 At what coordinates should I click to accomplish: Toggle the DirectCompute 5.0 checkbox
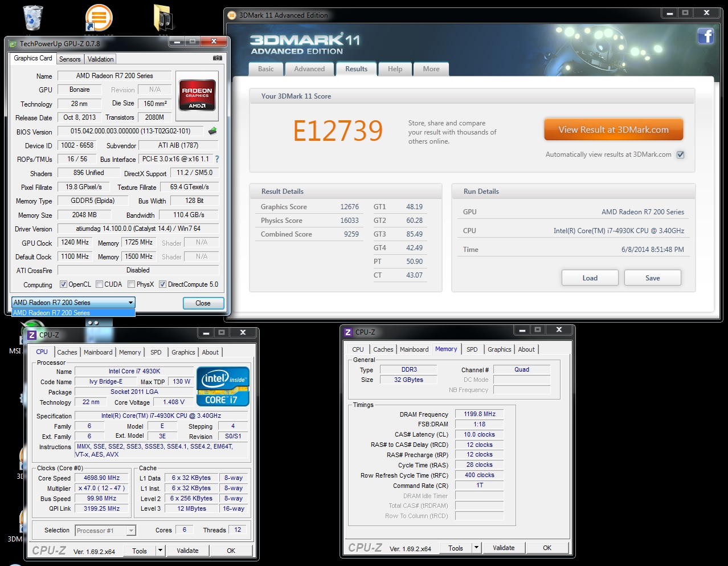click(162, 284)
